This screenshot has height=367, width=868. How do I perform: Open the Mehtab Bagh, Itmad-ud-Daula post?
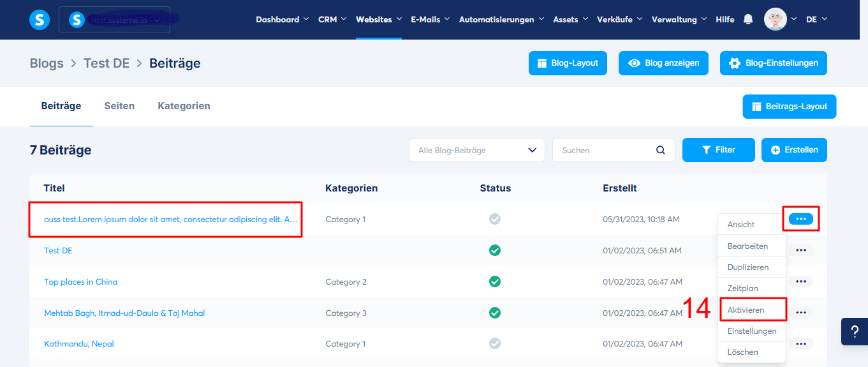124,313
